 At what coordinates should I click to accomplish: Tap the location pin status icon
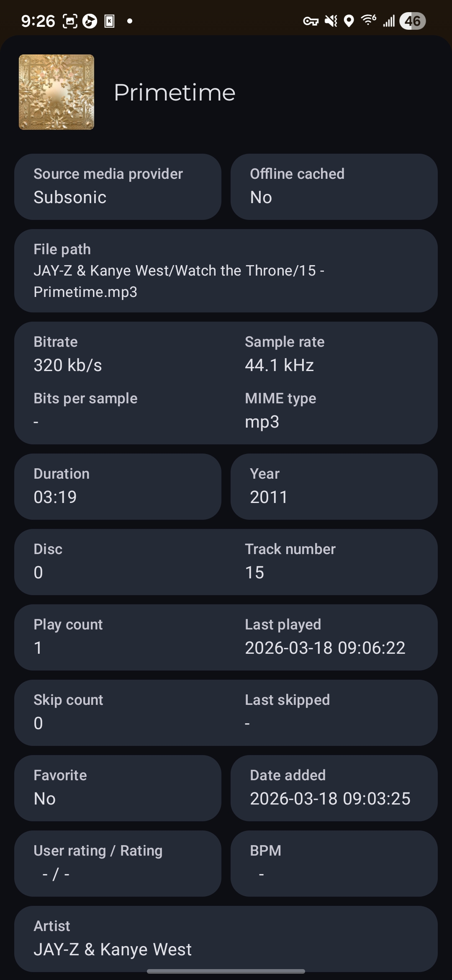349,21
